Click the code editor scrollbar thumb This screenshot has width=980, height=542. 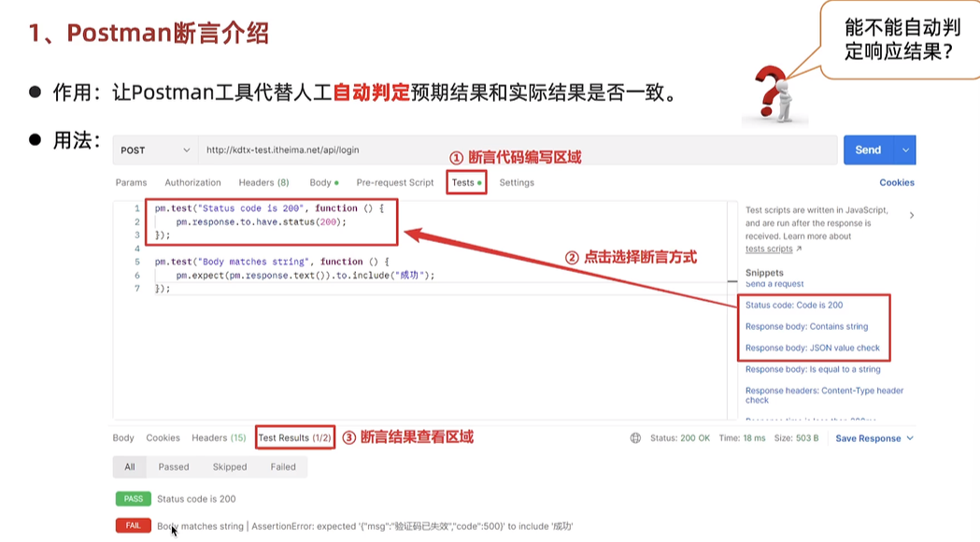732,281
